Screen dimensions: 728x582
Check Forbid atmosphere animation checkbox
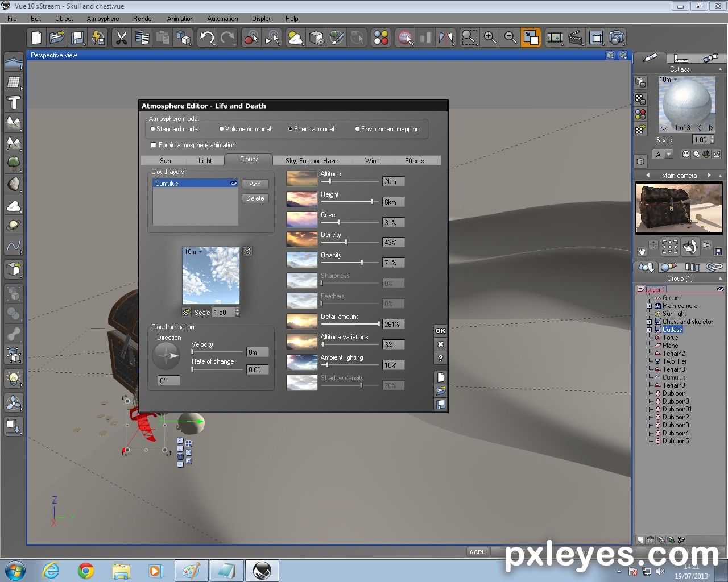click(x=154, y=145)
